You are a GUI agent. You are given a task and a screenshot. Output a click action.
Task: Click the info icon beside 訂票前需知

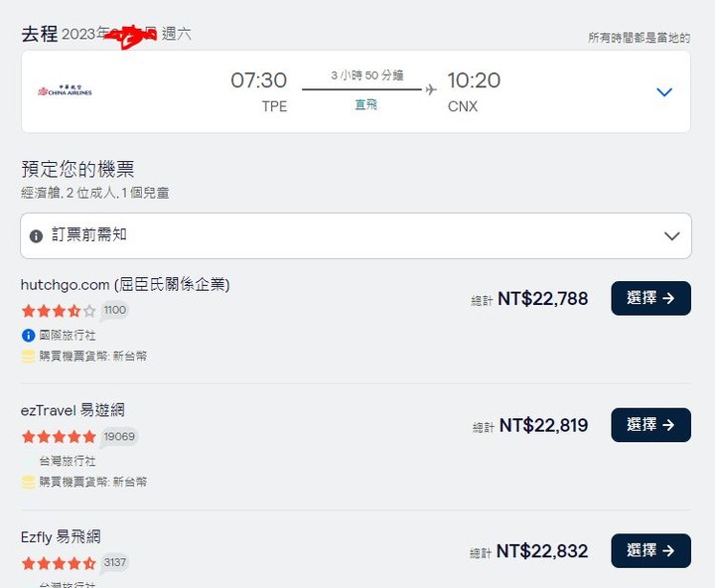pyautogui.click(x=36, y=235)
